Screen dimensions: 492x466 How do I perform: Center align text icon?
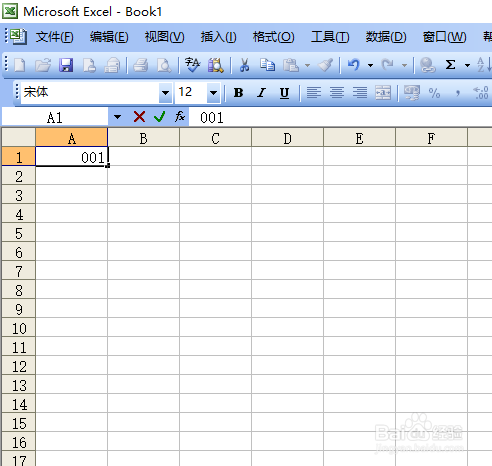[x=337, y=92]
